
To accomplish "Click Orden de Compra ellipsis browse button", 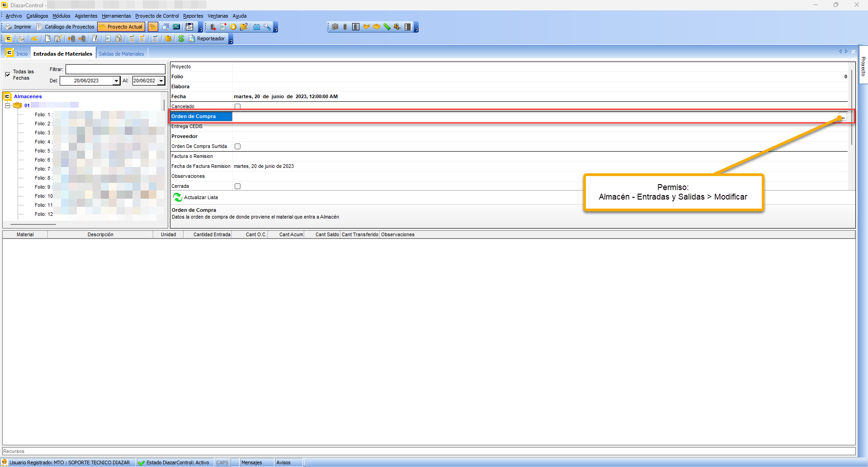I will click(x=843, y=117).
